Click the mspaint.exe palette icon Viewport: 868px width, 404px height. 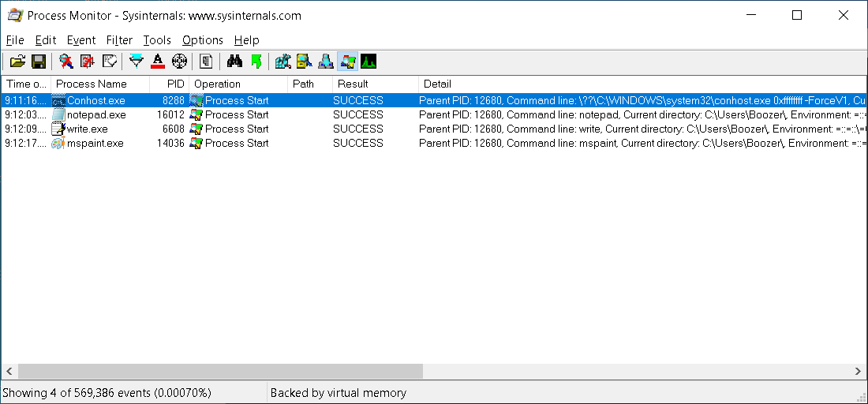[x=58, y=143]
